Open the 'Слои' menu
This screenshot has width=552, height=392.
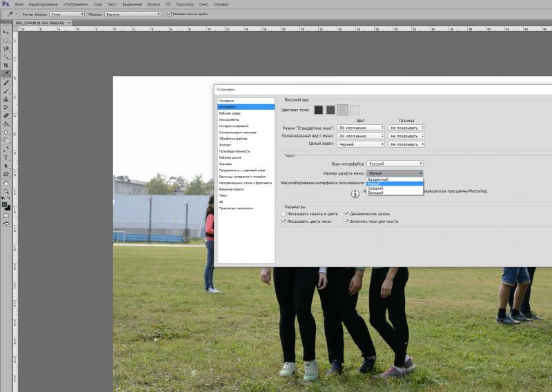(x=98, y=5)
